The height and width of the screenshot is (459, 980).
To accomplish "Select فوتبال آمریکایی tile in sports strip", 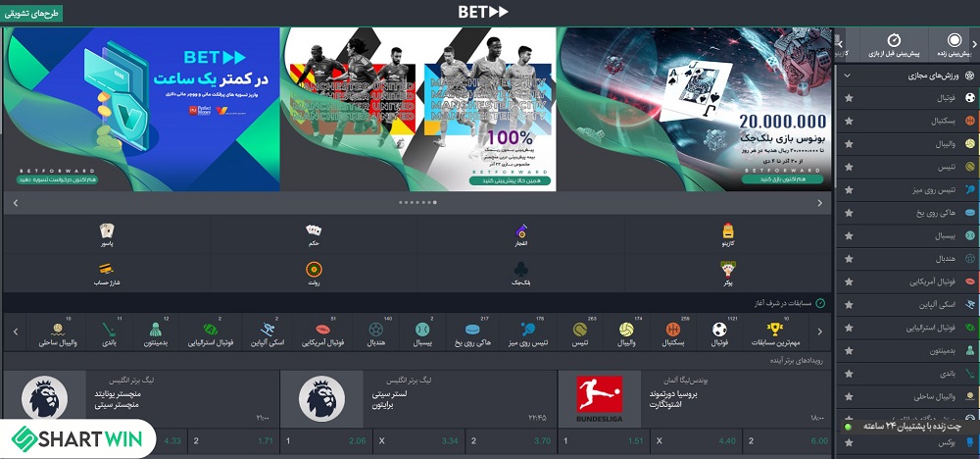I will click(322, 332).
